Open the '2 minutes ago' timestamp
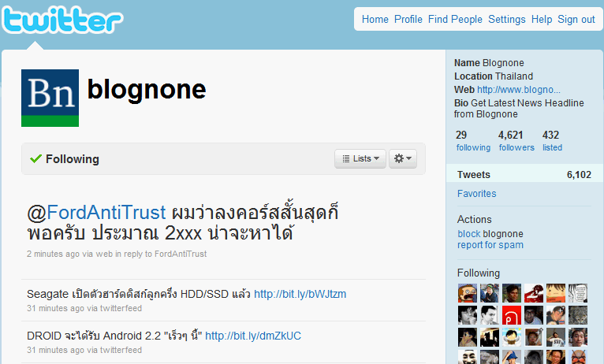Image resolution: width=604 pixels, height=364 pixels. 53,254
